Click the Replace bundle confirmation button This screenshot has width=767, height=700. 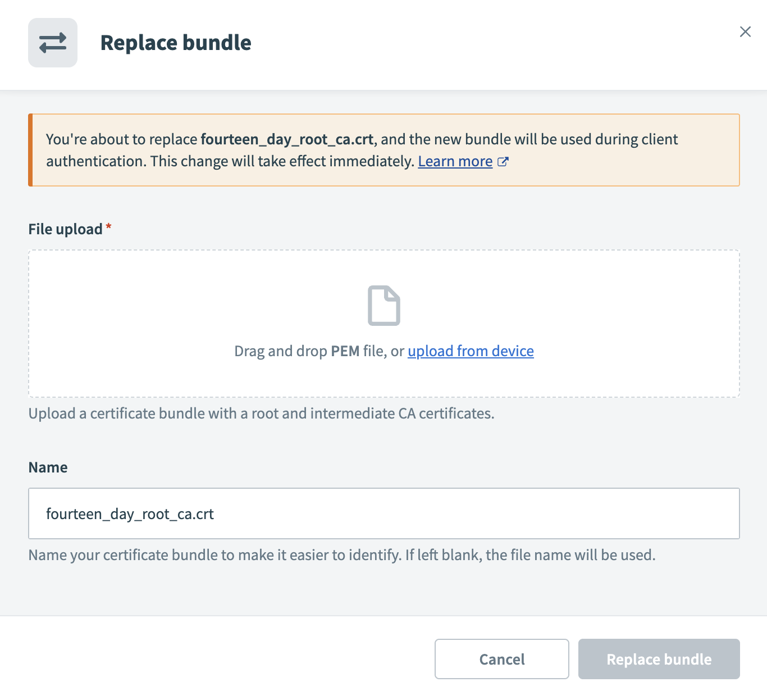point(659,659)
